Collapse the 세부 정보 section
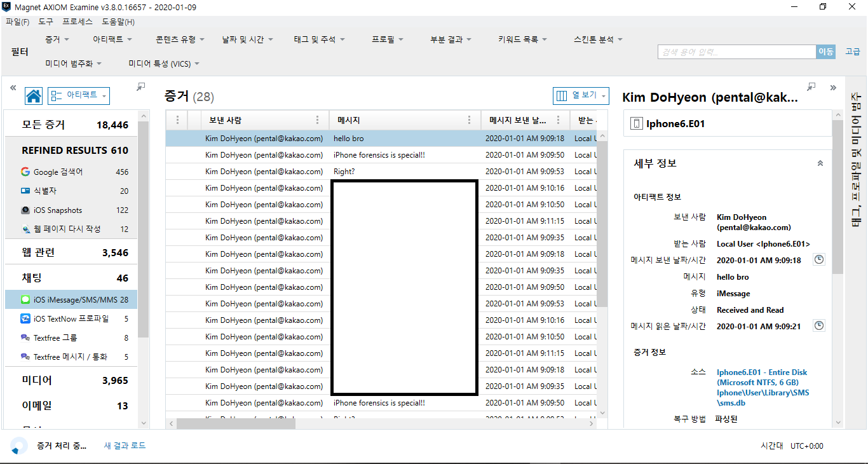 pyautogui.click(x=820, y=163)
